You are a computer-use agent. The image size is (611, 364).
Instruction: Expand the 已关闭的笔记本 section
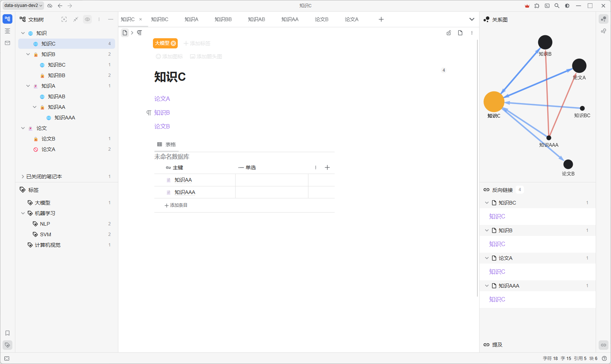coord(23,177)
